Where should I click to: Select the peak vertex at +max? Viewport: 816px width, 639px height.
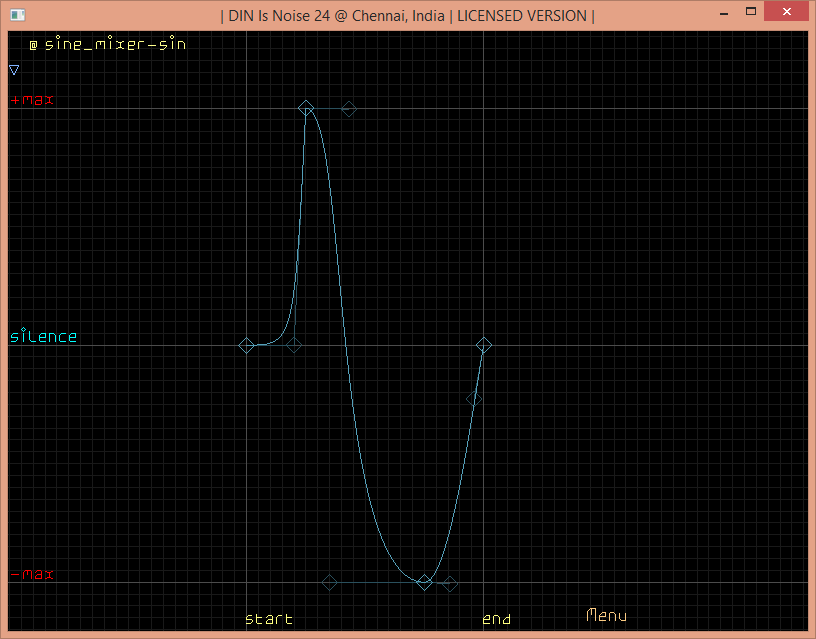point(307,108)
